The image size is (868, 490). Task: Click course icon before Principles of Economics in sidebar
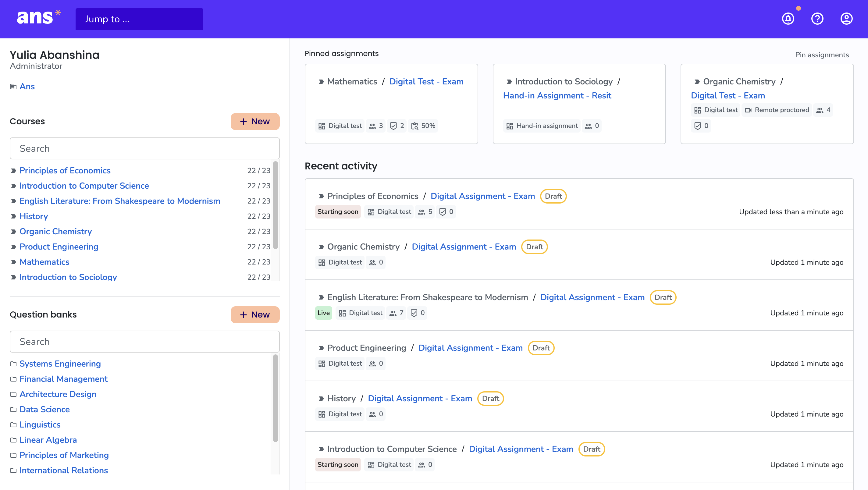tap(13, 171)
